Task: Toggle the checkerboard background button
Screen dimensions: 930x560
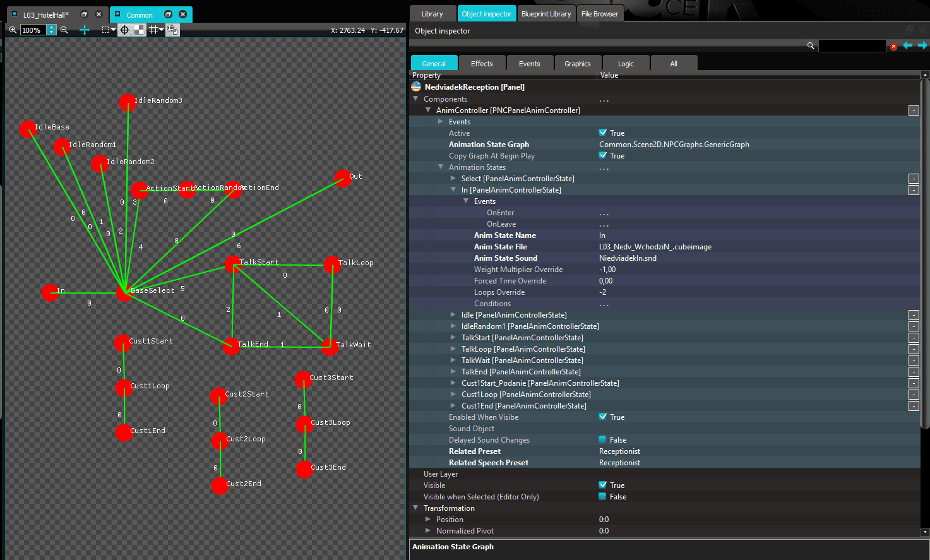Action: (x=140, y=30)
